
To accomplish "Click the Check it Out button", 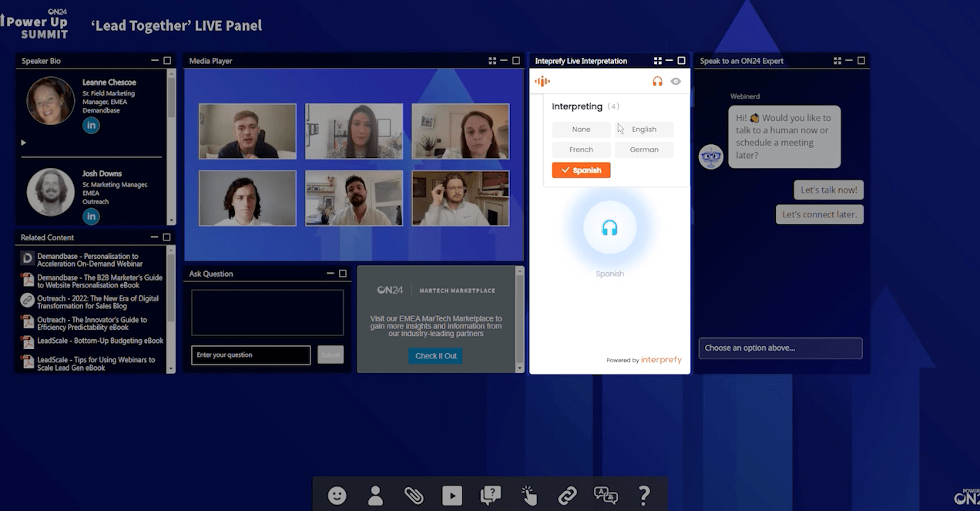I will coord(435,355).
